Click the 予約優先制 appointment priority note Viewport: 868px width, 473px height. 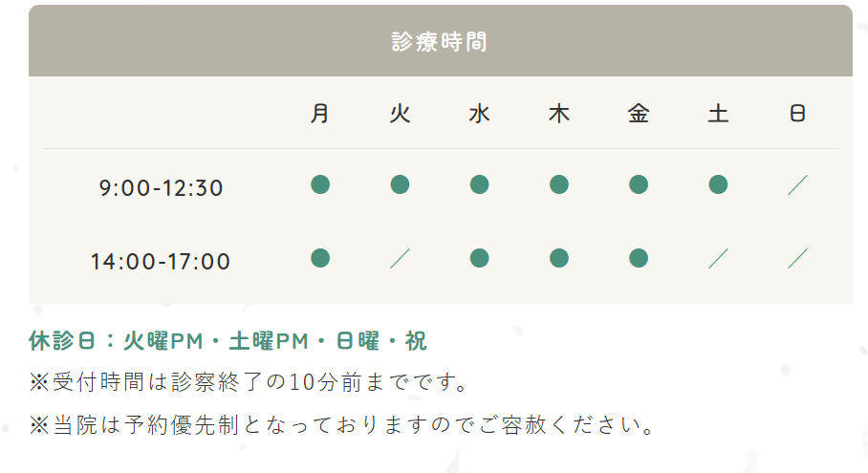(x=341, y=425)
